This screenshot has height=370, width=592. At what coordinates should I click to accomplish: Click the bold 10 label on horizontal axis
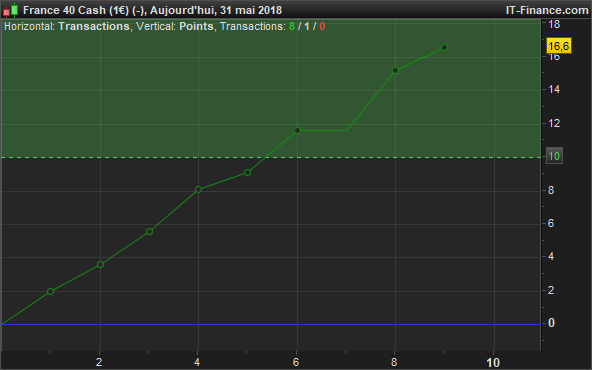point(493,363)
